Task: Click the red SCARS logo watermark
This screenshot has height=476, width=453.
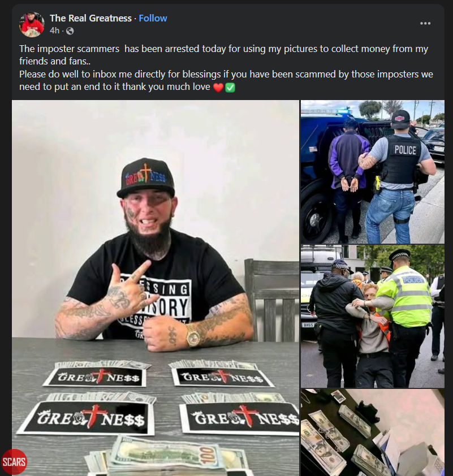Action: pos(14,462)
